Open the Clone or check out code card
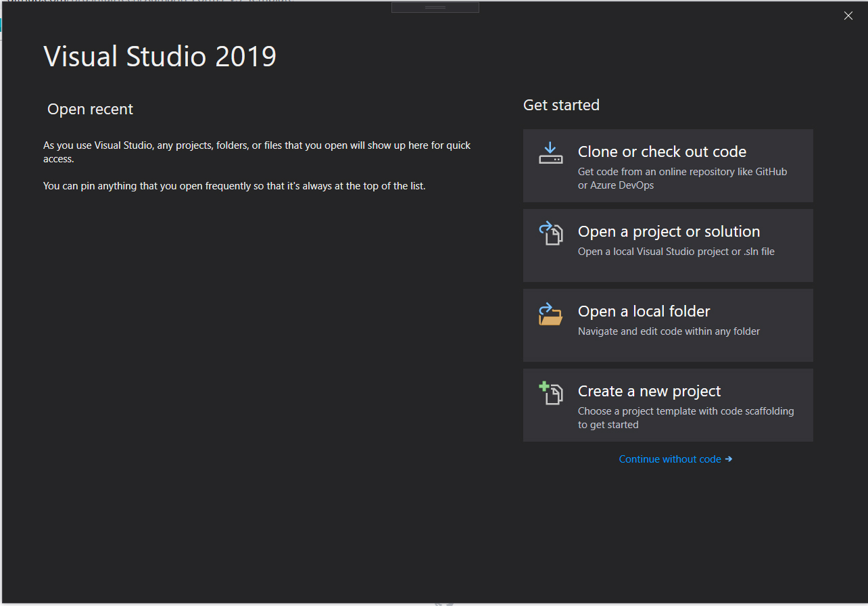 point(668,166)
